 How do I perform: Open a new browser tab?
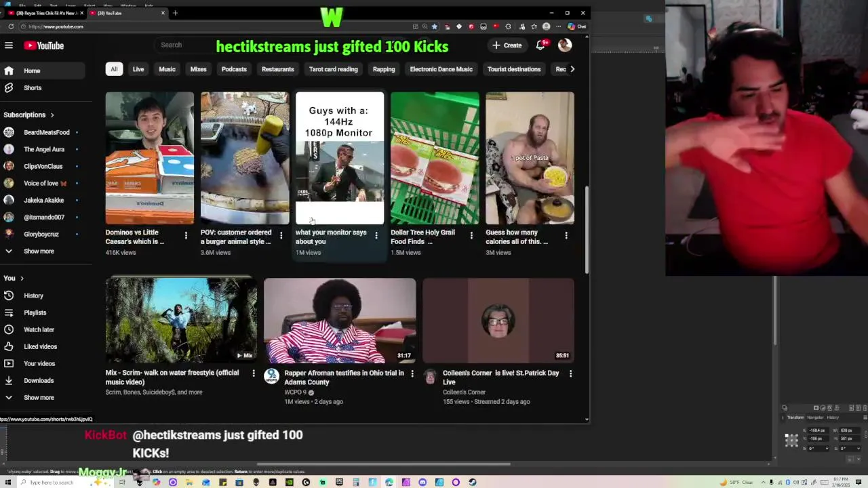(175, 13)
